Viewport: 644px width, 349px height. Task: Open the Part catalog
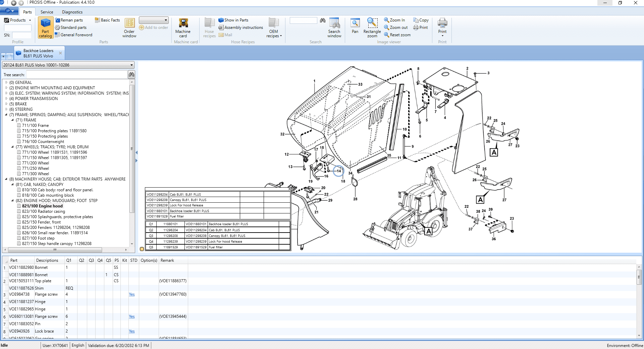coord(45,28)
